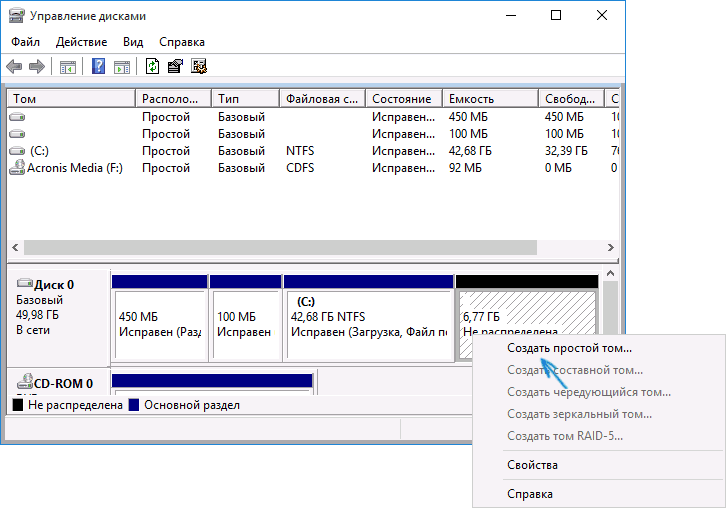Screen dimensions: 726x508
Task: Click the disk settings toolbar icon
Action: coord(199,66)
